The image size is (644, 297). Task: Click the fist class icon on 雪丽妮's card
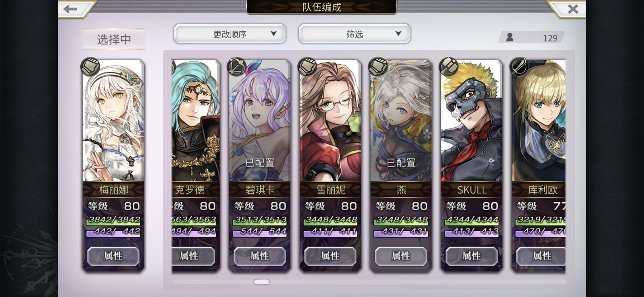307,67
